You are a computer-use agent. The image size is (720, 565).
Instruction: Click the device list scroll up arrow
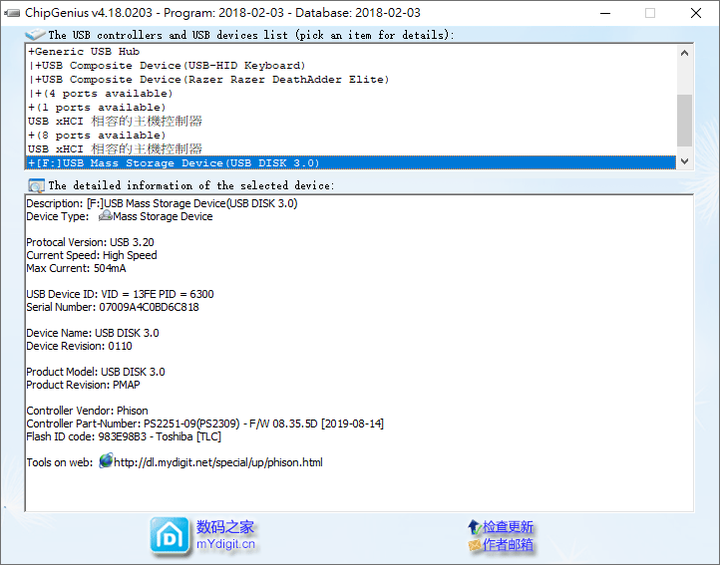(684, 53)
